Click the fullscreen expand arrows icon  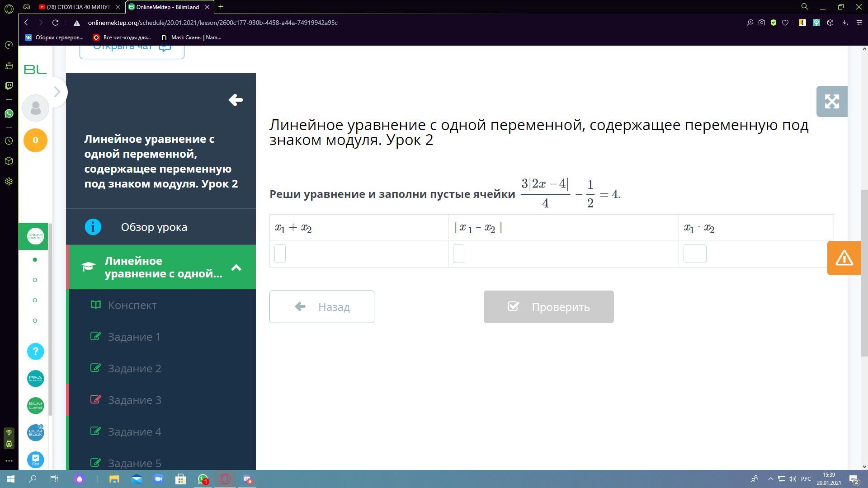(x=831, y=102)
